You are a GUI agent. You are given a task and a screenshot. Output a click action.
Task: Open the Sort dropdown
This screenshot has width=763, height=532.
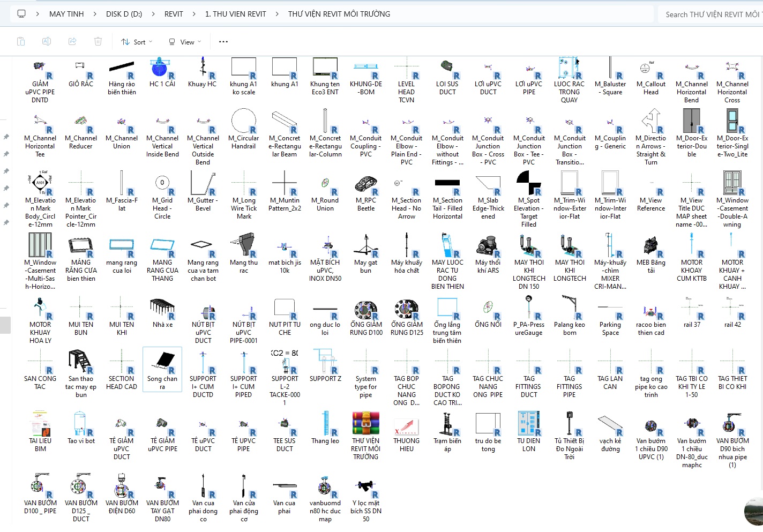(x=137, y=42)
